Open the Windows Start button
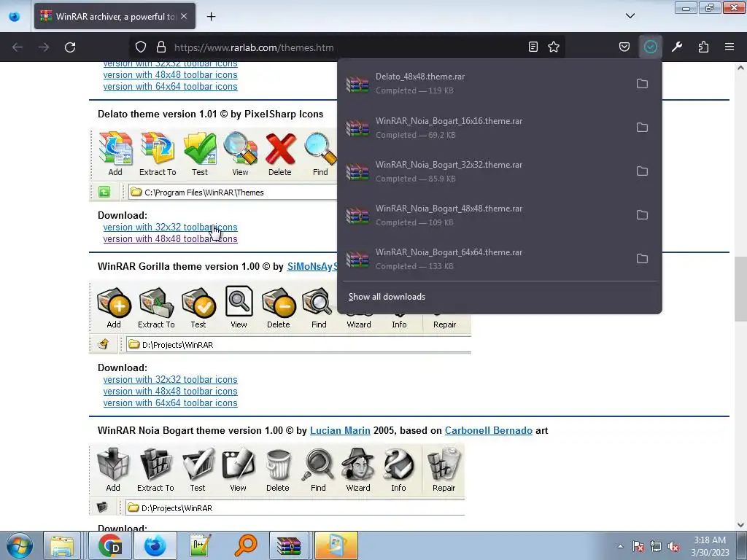Image resolution: width=747 pixels, height=560 pixels. coord(20,545)
